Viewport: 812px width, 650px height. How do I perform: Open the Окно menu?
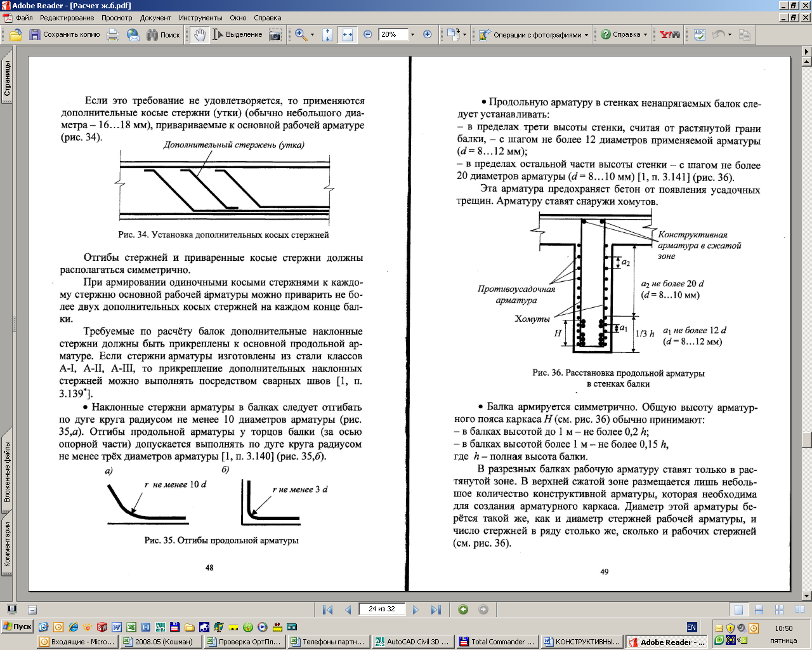(238, 18)
